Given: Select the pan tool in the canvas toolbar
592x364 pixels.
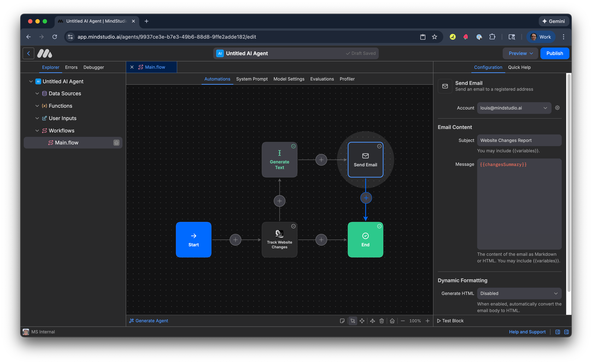Looking at the screenshot, I should [362, 321].
